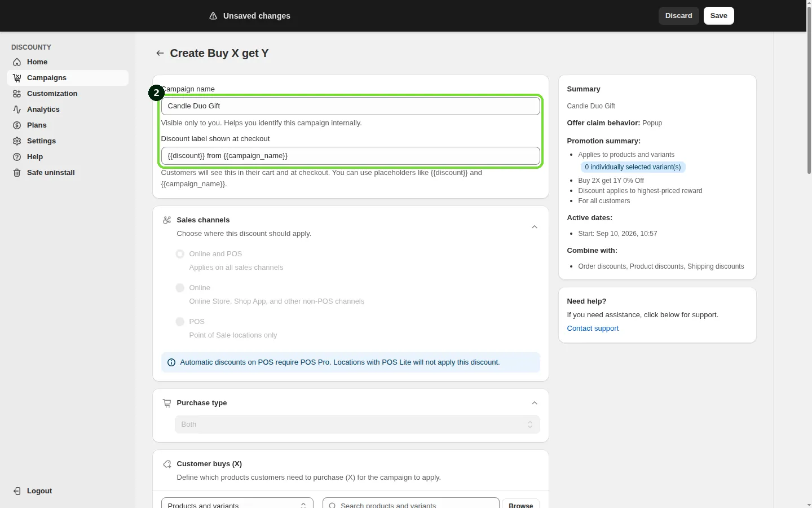Click the Safe uninstall trash icon

(17, 173)
